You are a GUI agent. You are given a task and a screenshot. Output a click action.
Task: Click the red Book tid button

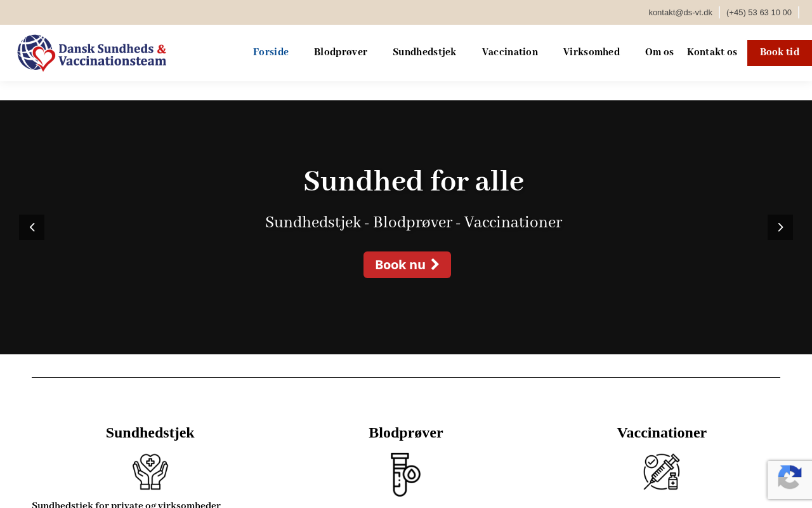(x=780, y=53)
